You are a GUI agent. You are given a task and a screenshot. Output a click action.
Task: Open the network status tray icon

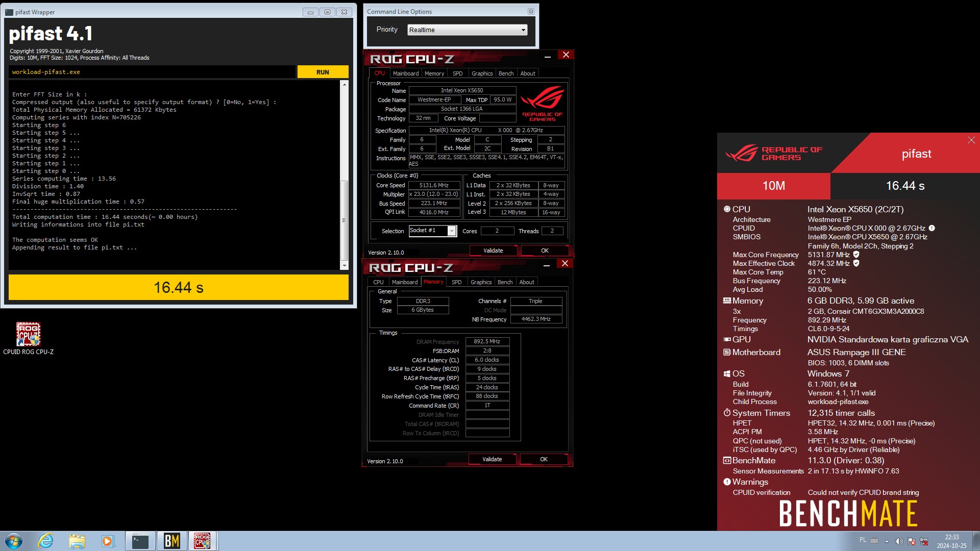923,541
